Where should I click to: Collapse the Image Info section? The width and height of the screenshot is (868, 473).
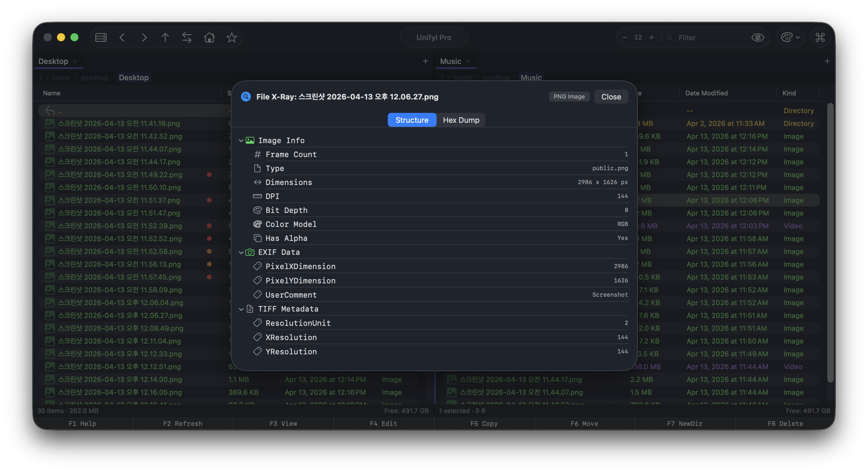point(241,141)
